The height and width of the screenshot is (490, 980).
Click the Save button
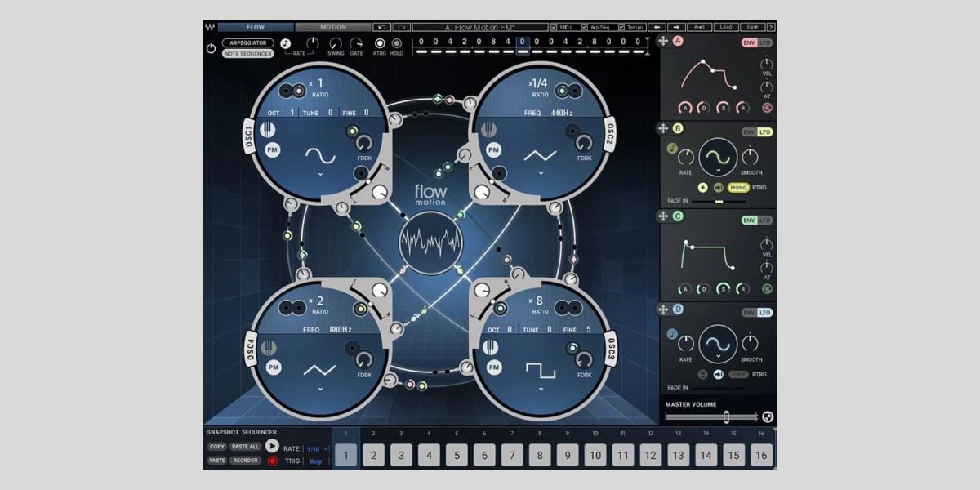point(752,27)
